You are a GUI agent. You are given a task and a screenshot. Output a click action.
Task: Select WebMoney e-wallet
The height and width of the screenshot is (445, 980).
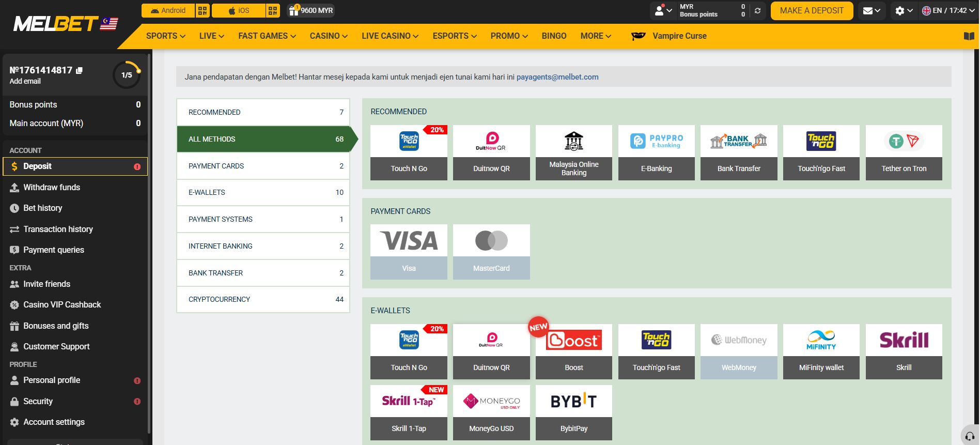tap(739, 351)
